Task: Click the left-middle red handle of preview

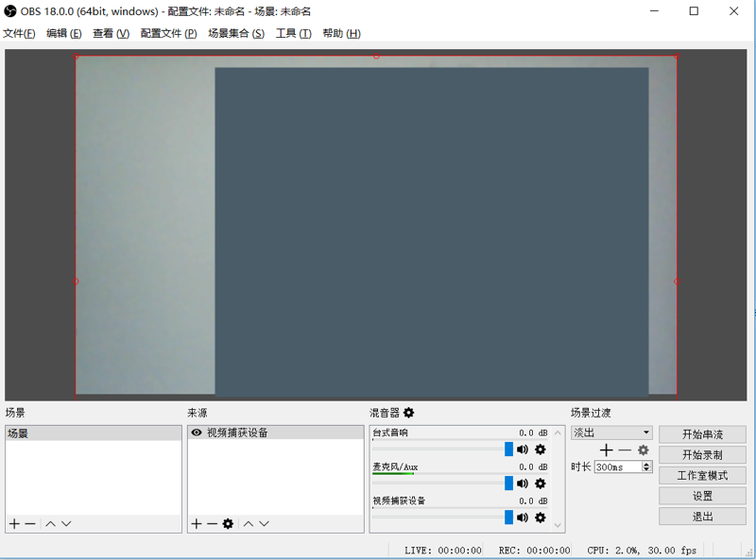Action: click(x=76, y=281)
